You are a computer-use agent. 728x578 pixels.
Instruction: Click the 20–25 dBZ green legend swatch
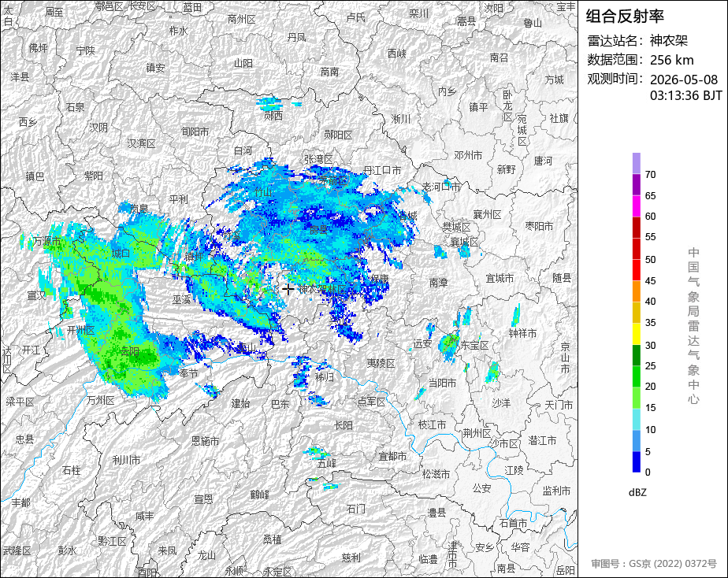(636, 376)
